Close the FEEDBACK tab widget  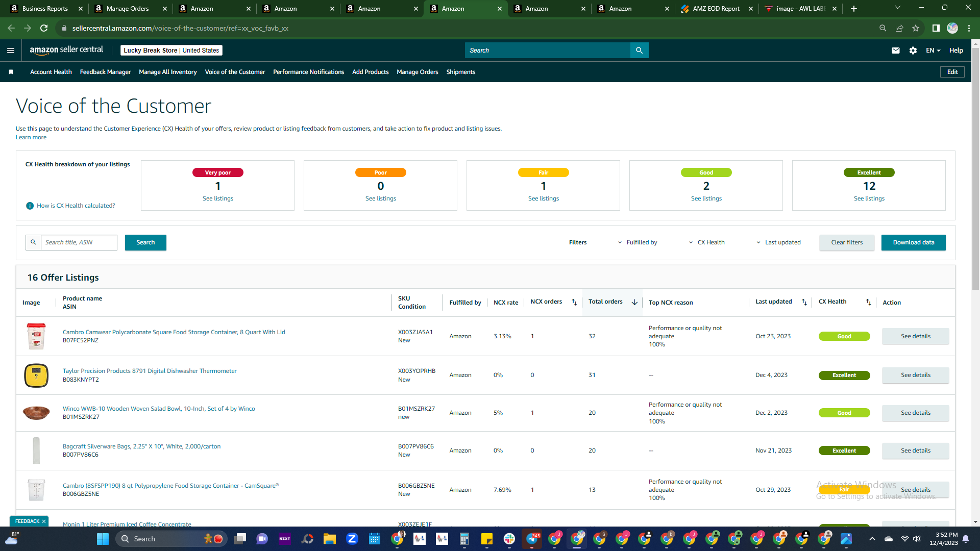point(44,521)
